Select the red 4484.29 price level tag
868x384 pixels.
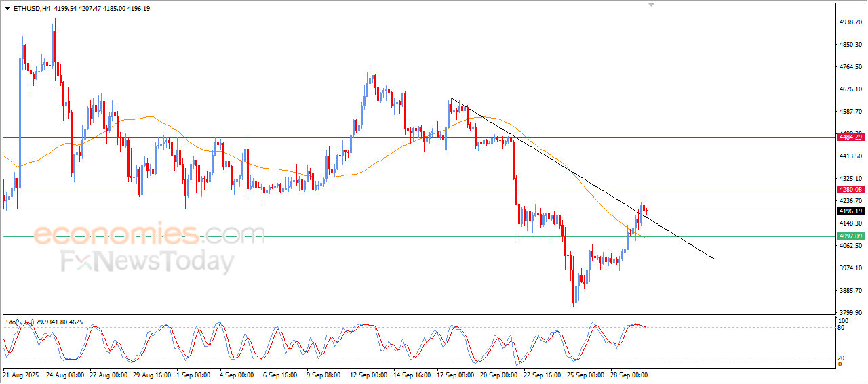click(x=850, y=137)
